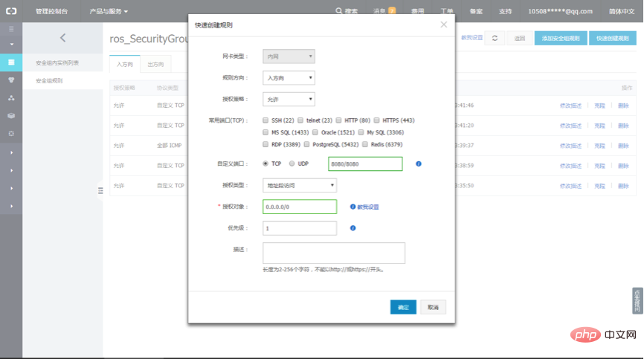The width and height of the screenshot is (644, 359).
Task: Click the 返回 button
Action: pos(520,38)
